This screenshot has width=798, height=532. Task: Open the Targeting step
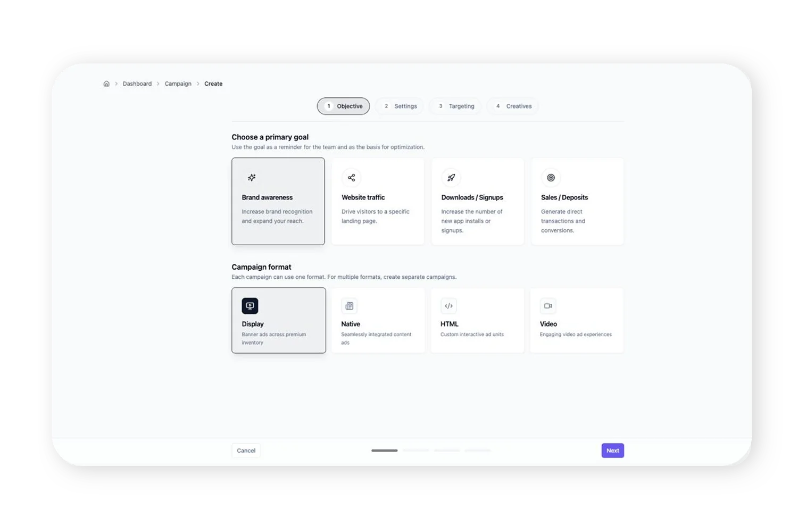point(455,106)
